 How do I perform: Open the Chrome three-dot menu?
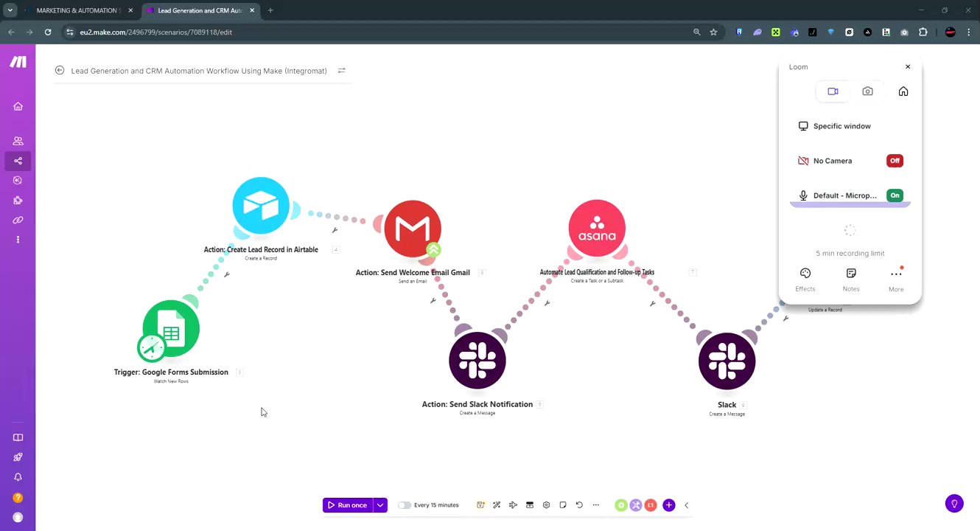[968, 32]
